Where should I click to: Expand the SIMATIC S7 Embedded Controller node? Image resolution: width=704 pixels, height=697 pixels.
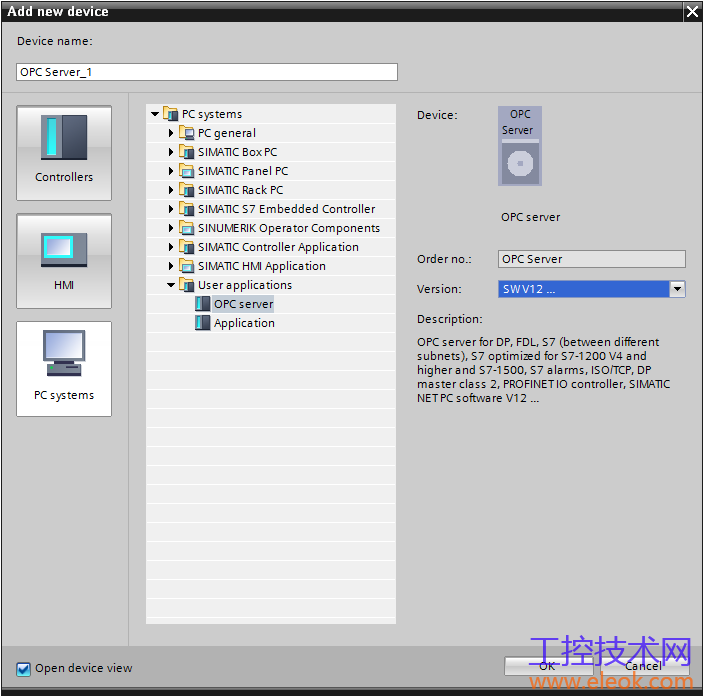[171, 209]
